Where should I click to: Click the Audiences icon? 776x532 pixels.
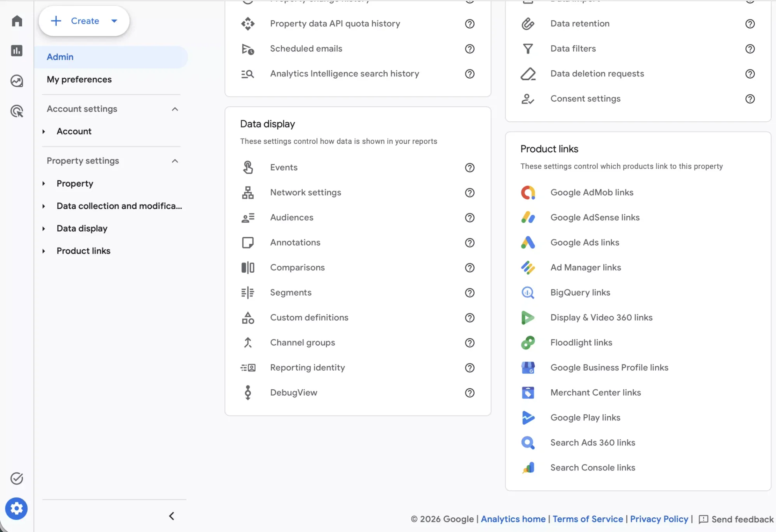[248, 218]
